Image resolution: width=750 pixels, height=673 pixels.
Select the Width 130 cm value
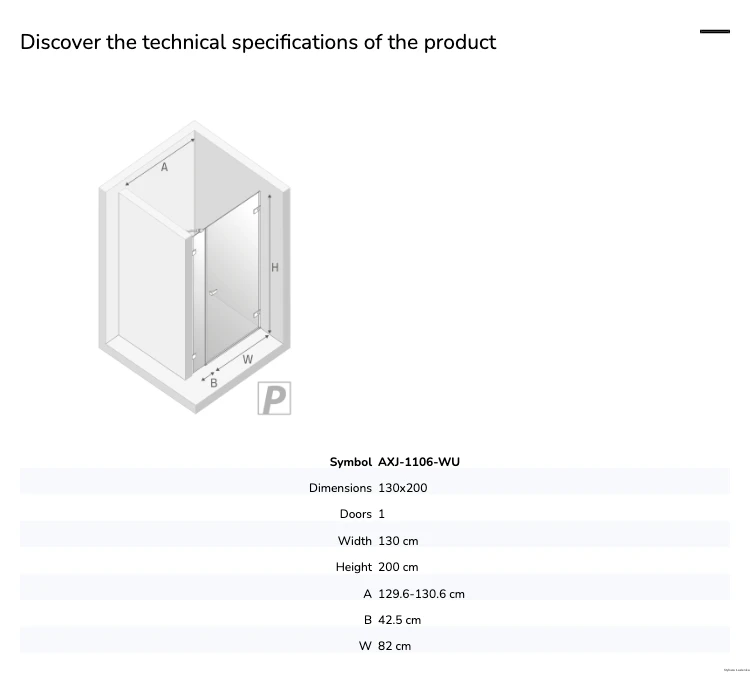[x=398, y=541]
